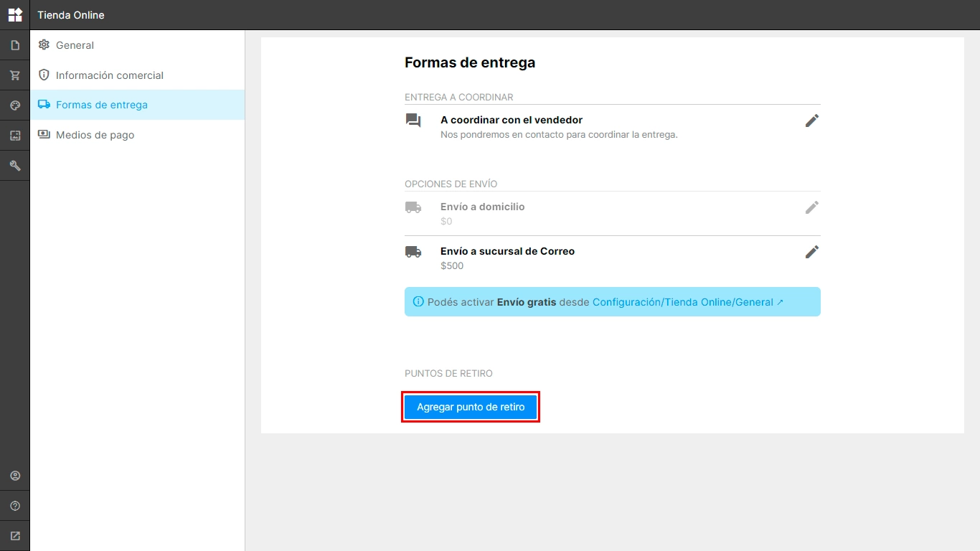Open the help question mark icon
980x551 pixels.
[x=15, y=506]
